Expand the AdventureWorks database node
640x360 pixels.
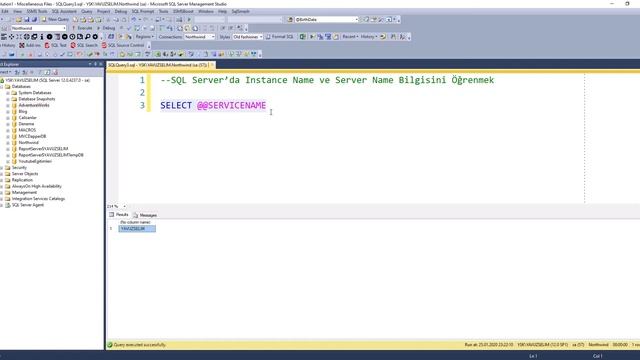tap(8, 105)
